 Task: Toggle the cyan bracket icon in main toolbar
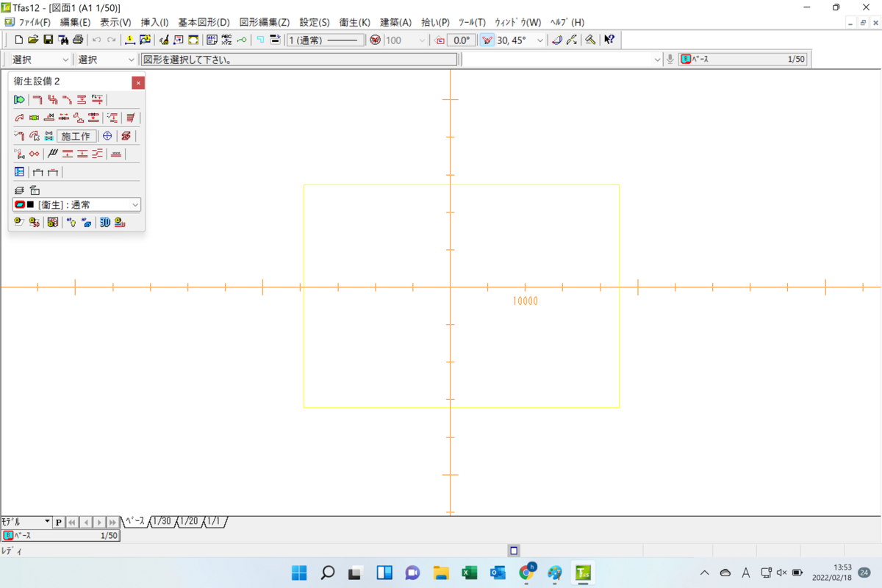pyautogui.click(x=260, y=40)
